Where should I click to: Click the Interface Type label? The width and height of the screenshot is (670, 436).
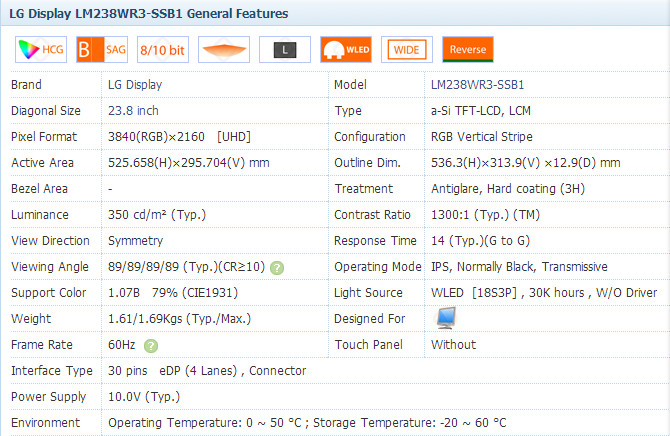(52, 371)
